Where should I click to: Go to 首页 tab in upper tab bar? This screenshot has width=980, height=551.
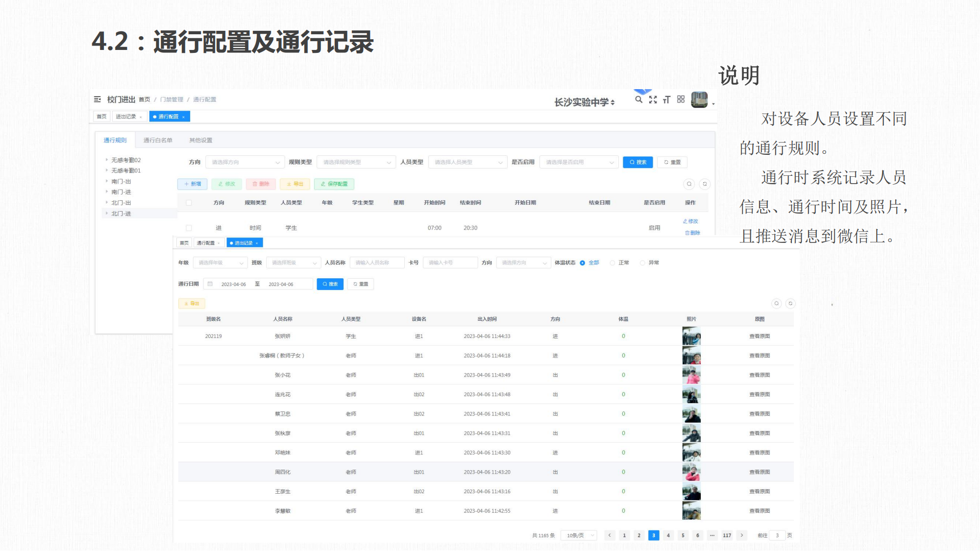click(101, 117)
